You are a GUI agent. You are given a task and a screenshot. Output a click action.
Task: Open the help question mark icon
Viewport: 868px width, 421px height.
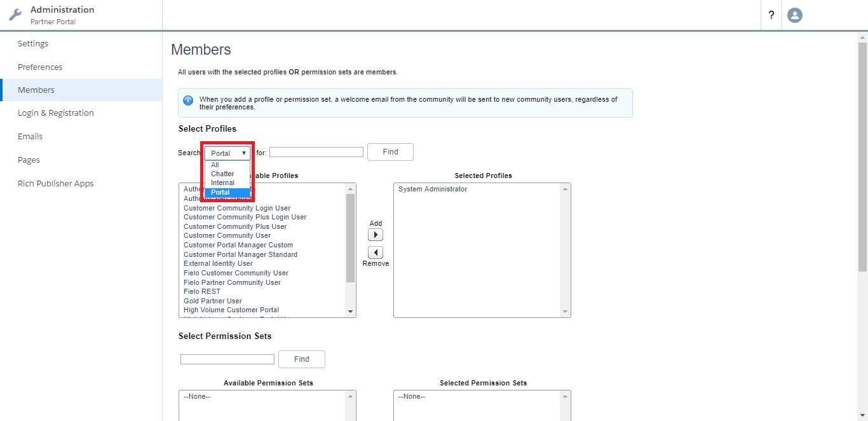point(771,15)
